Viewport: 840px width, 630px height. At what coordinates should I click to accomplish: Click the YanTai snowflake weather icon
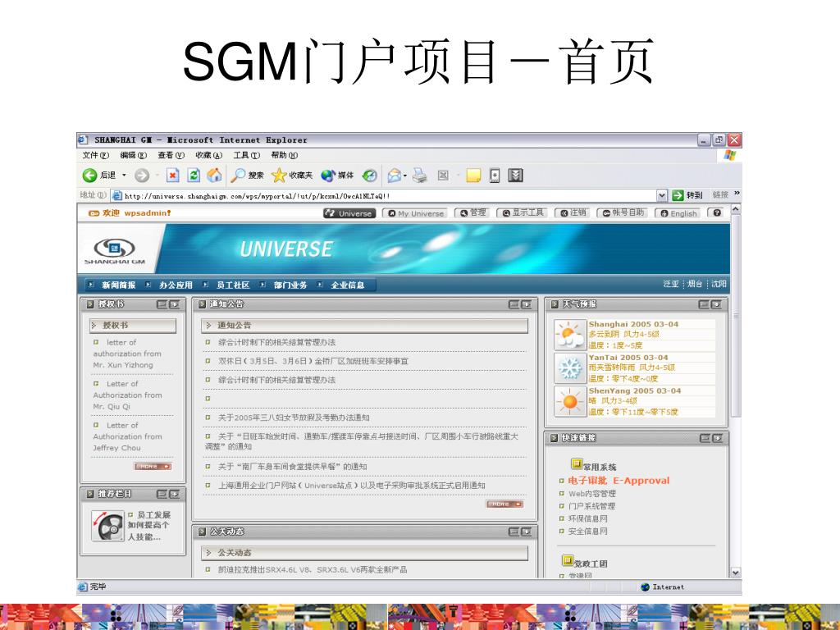point(569,368)
